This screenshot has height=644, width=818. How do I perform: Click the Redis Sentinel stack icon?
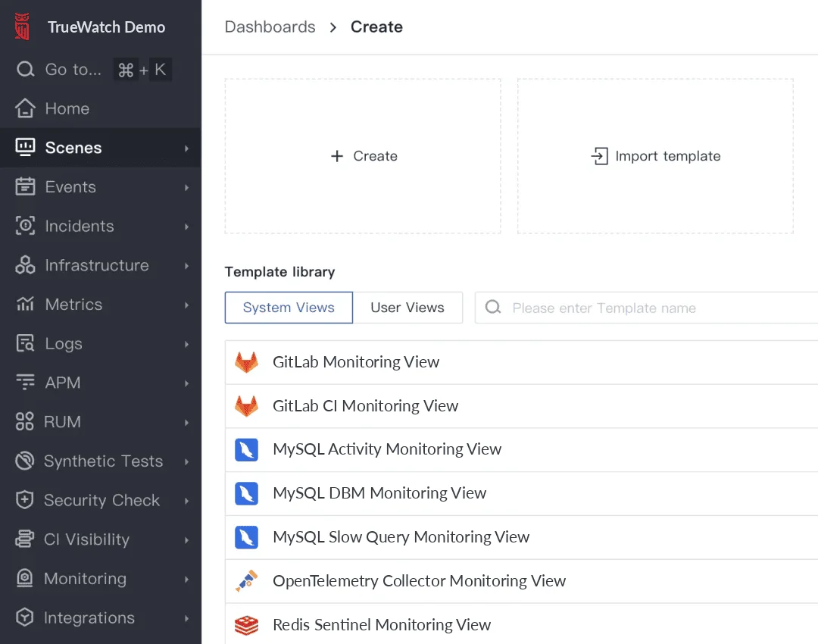(246, 625)
